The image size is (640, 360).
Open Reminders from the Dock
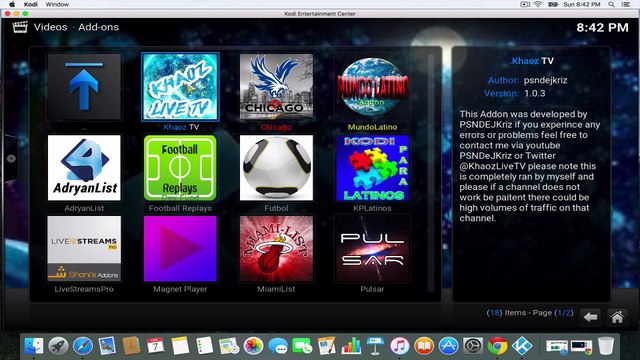click(x=204, y=346)
